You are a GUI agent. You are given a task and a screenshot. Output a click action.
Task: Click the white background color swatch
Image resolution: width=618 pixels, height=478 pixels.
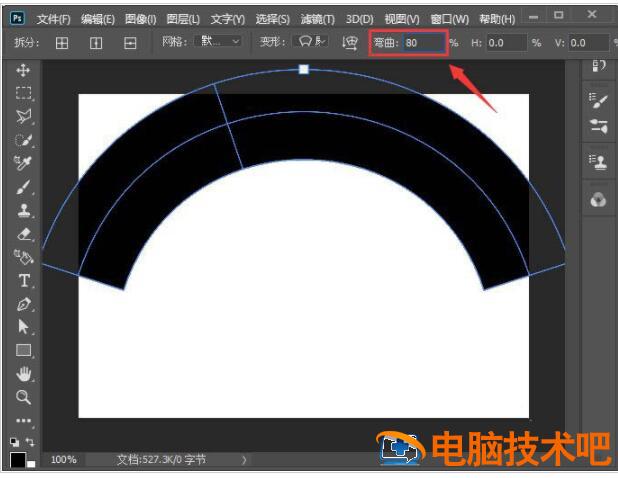pos(32,464)
